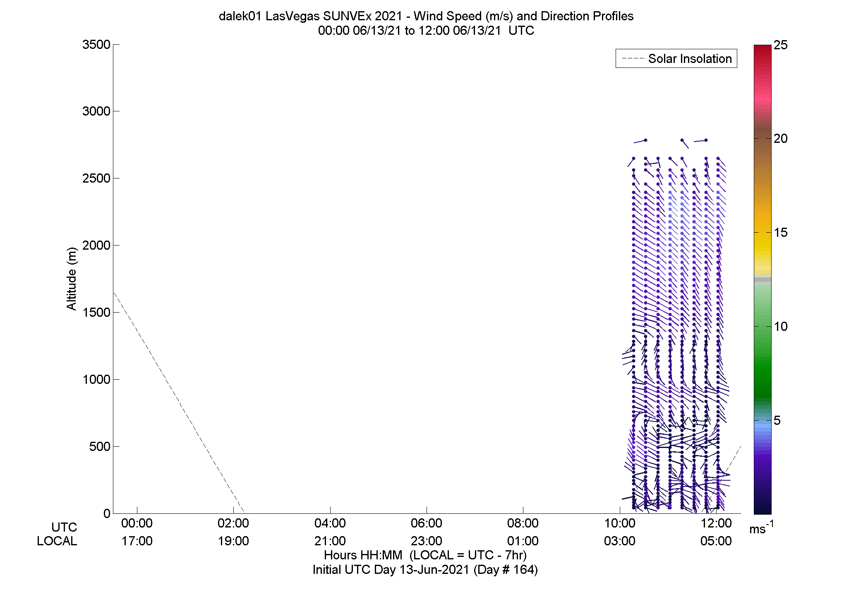This screenshot has height=590, width=868.
Task: Click the 3000 altitude tick label
Action: [x=96, y=111]
